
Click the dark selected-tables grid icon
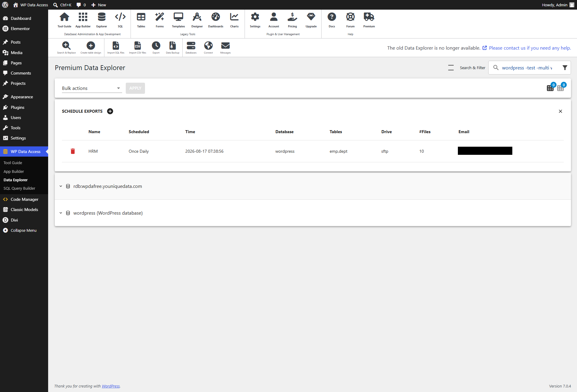(550, 88)
